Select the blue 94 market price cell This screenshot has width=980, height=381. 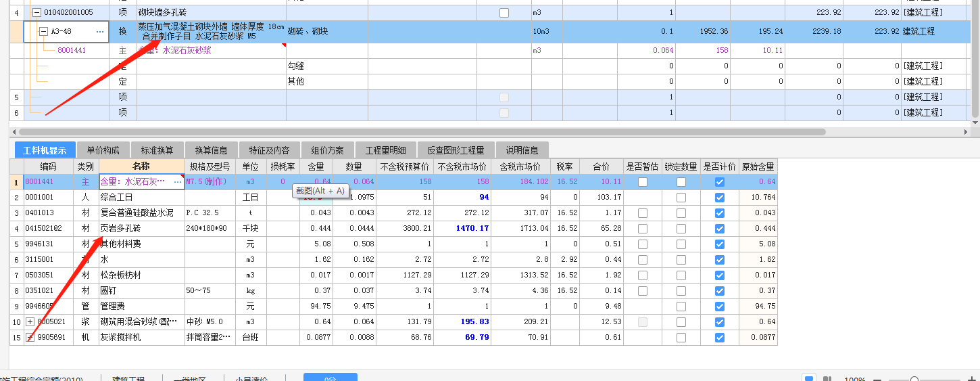tap(462, 198)
